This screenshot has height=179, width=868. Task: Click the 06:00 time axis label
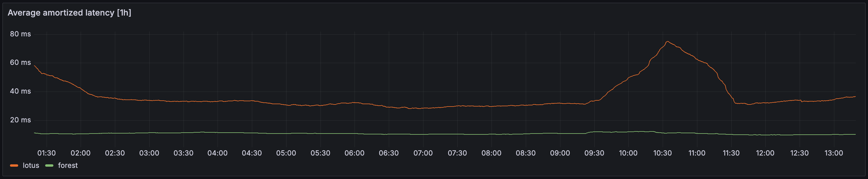355,153
